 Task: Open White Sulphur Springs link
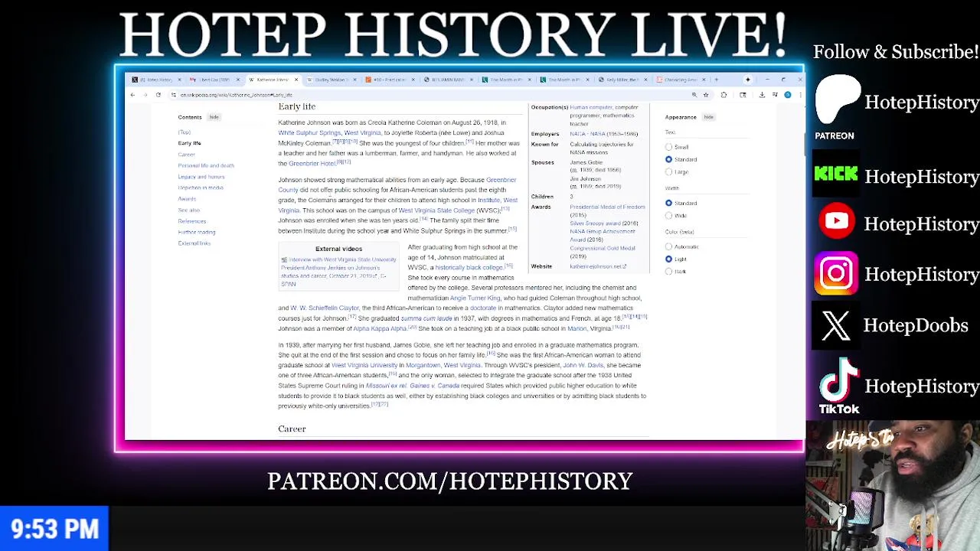point(309,132)
